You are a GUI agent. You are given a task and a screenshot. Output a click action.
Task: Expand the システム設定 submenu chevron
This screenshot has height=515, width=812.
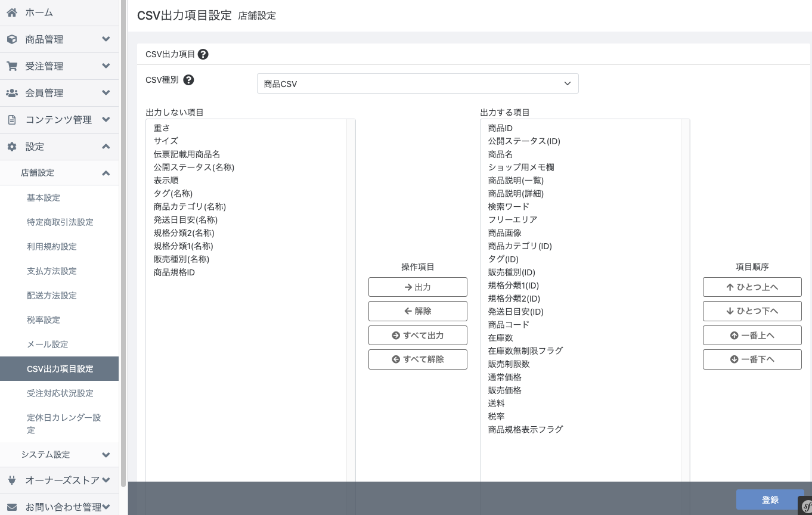pos(106,455)
